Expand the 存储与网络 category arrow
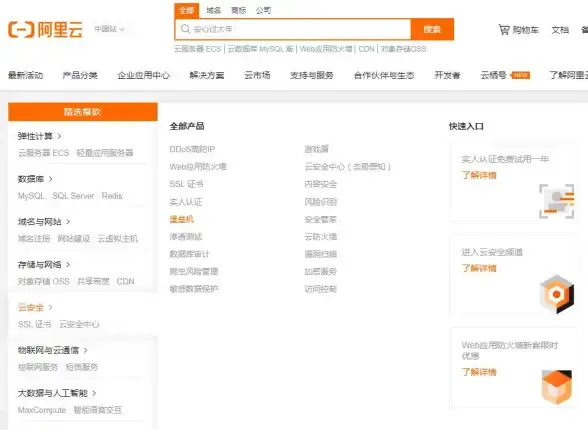Screen dimensions: 588x430 (68, 264)
